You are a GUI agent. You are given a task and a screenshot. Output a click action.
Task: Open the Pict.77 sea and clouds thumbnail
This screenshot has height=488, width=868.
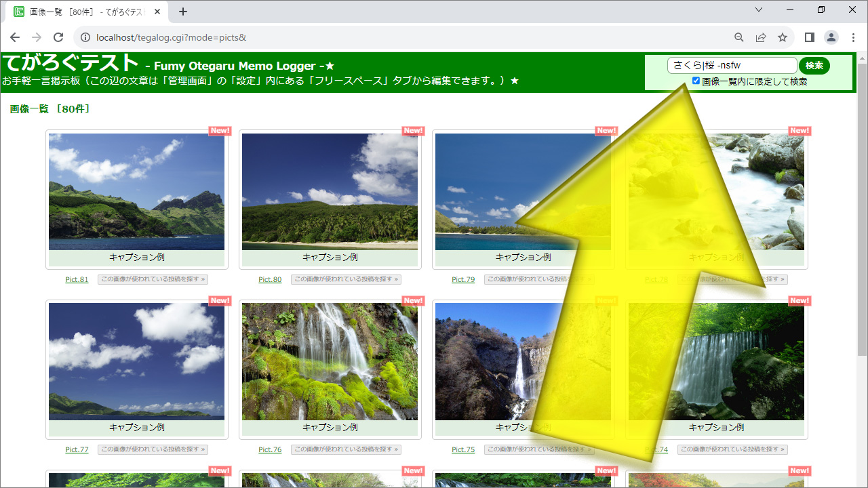tap(136, 361)
